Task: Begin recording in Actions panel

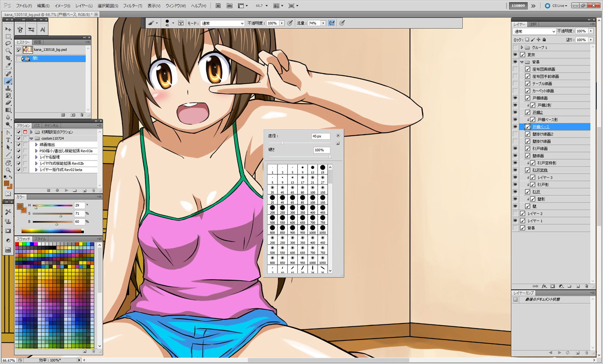Action: point(57,190)
